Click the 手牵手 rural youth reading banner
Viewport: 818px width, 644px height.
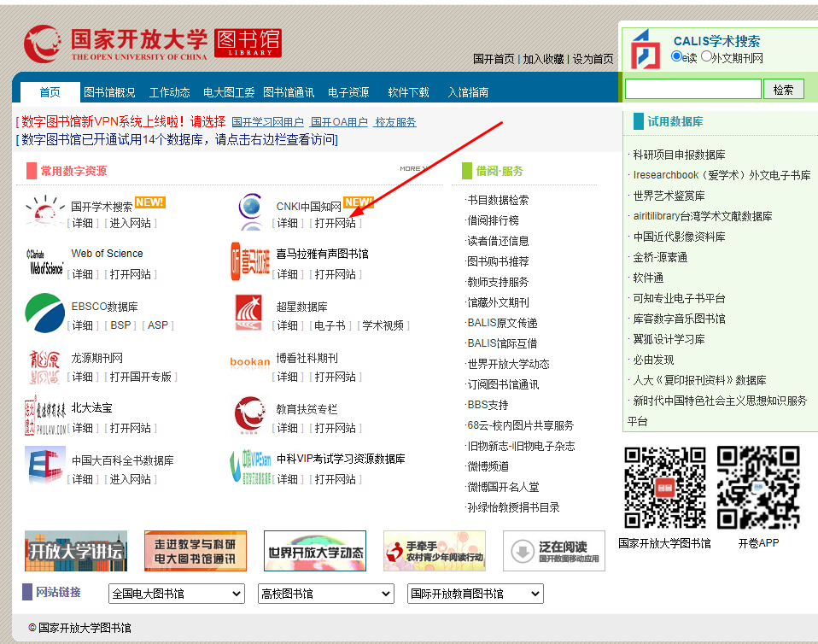coord(435,551)
